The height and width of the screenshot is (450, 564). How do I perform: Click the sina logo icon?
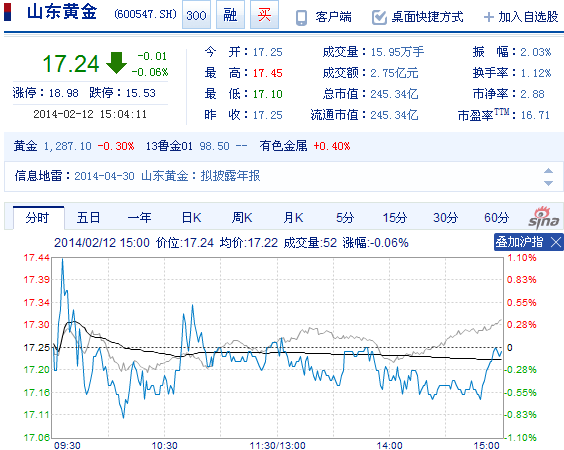coord(543,218)
